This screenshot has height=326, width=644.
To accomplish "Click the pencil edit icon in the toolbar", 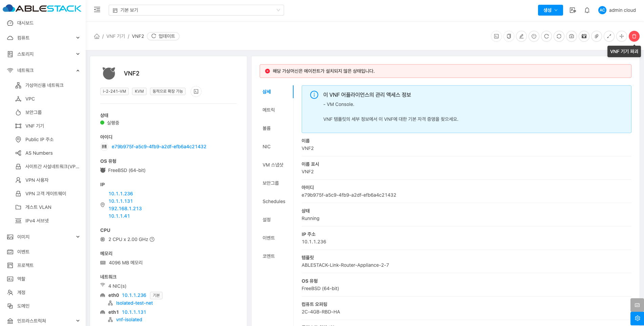I will pyautogui.click(x=521, y=36).
